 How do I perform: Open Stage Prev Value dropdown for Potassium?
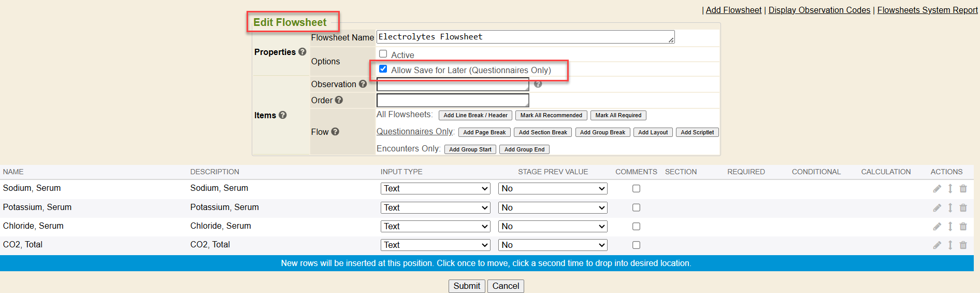click(x=553, y=208)
